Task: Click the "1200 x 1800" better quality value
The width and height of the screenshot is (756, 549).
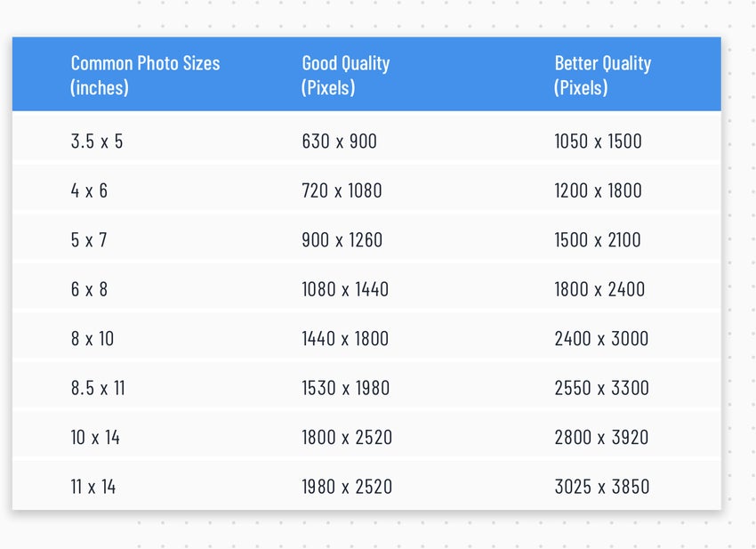Action: pos(598,190)
